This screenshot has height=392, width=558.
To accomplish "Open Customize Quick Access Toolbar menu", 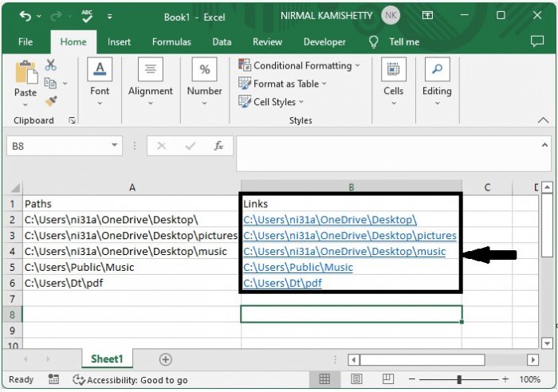I will 110,17.
